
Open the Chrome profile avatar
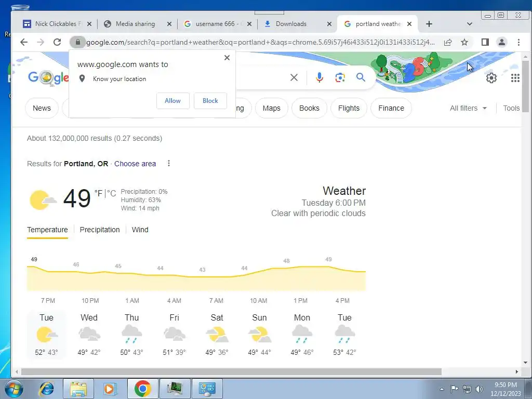coord(501,42)
